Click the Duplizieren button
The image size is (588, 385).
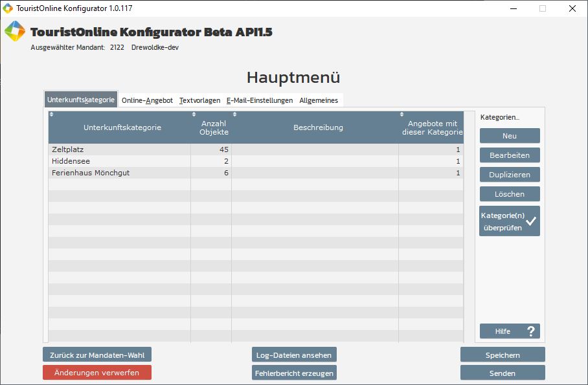pyautogui.click(x=510, y=175)
